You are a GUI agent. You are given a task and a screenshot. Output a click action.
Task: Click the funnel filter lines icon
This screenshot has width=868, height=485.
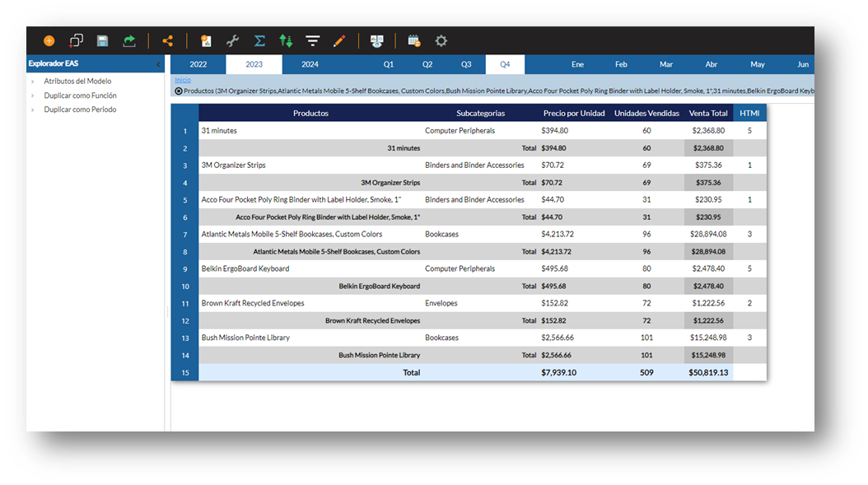click(313, 40)
